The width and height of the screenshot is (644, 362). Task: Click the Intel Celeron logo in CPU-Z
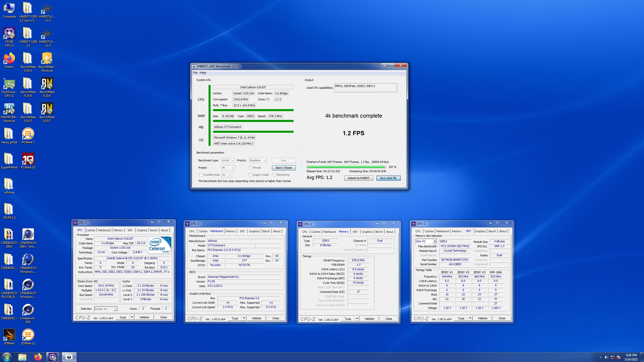160,245
